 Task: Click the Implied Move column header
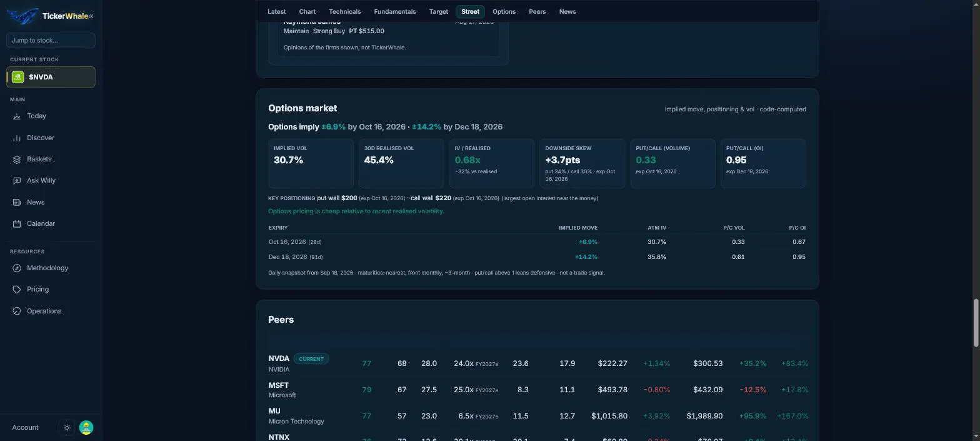(x=578, y=228)
